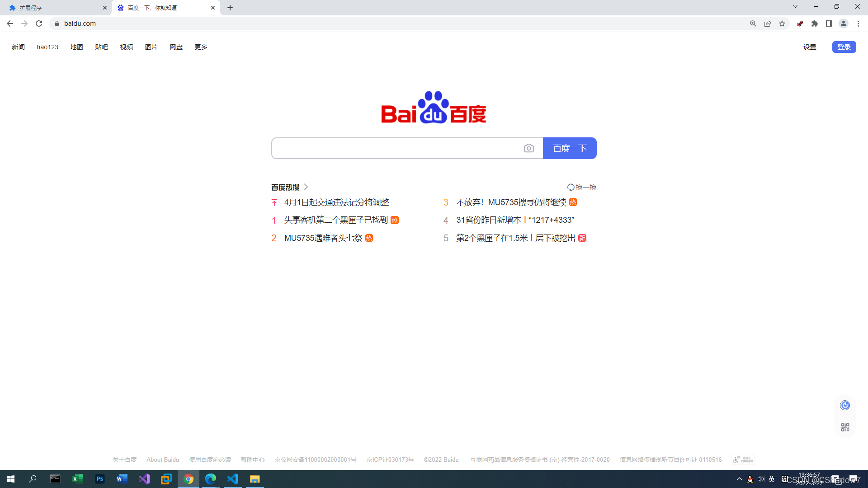Open Microsoft Edge from the taskbar
The image size is (868, 488).
coord(211,479)
